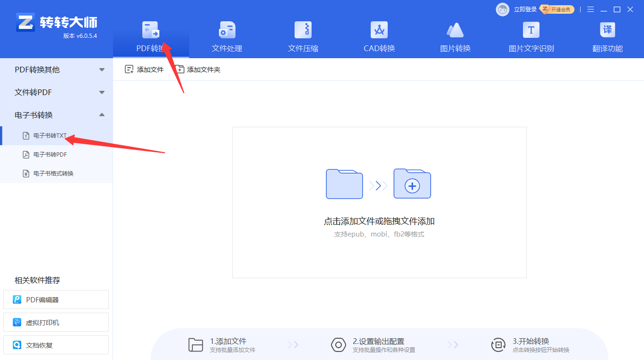Select 电子书格式转换 in the sidebar
Screen dimensions: 644x360
56,174
